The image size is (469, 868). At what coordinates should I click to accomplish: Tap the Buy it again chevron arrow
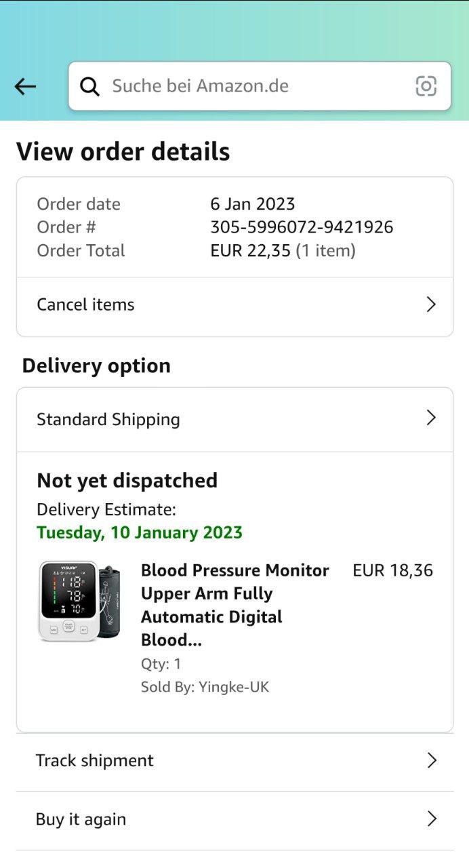tap(432, 819)
